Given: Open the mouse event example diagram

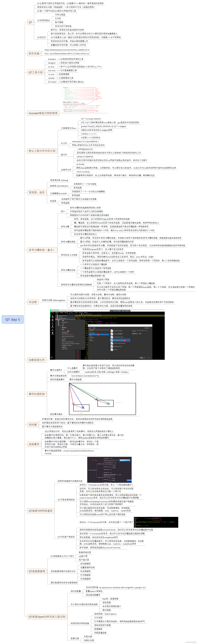Looking at the screenshot, I should pyautogui.click(x=102, y=399).
